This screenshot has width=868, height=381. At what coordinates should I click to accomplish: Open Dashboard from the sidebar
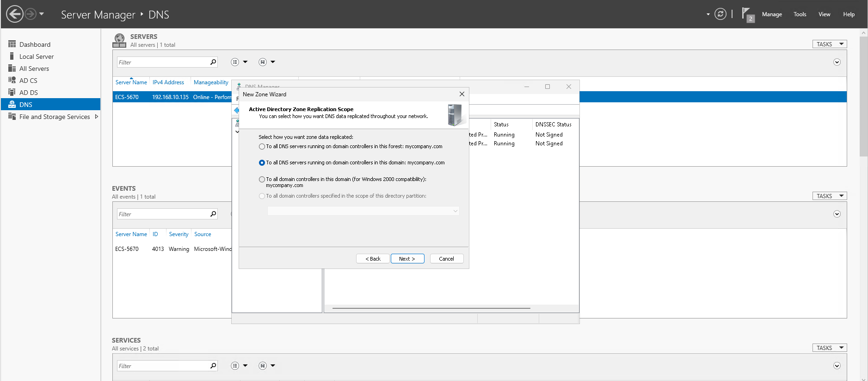tap(35, 44)
